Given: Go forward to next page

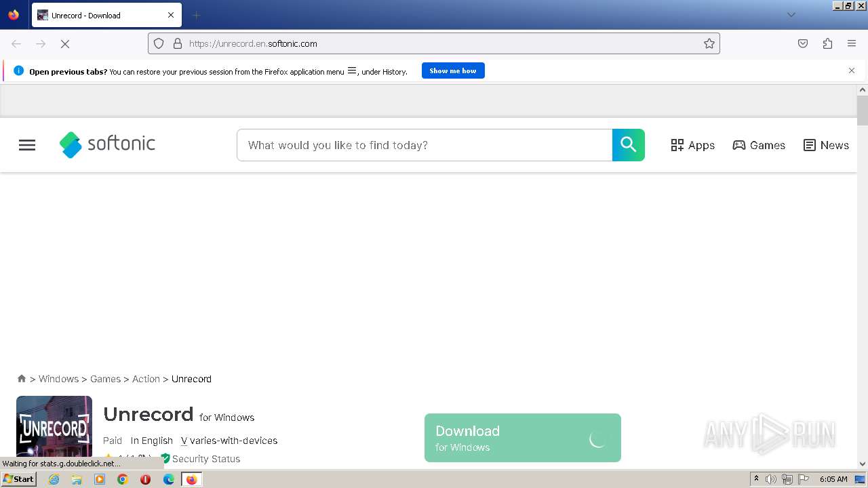Looking at the screenshot, I should coord(41,43).
